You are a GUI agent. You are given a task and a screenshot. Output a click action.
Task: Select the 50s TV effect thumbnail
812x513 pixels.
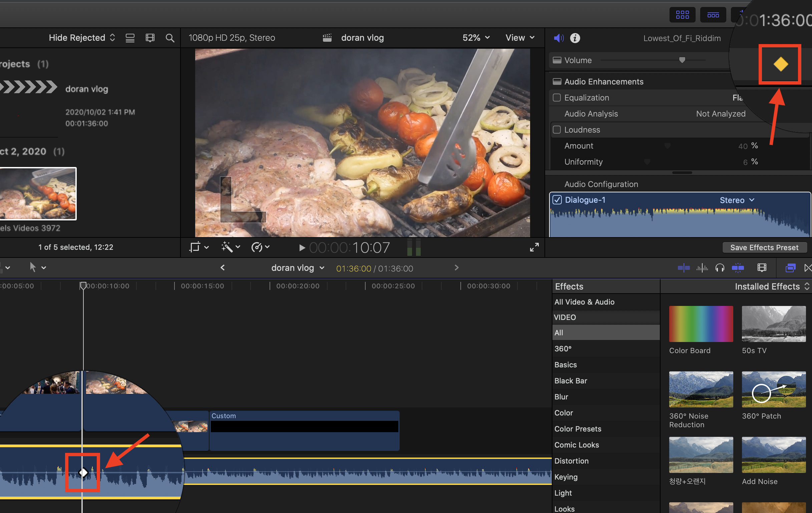coord(774,324)
